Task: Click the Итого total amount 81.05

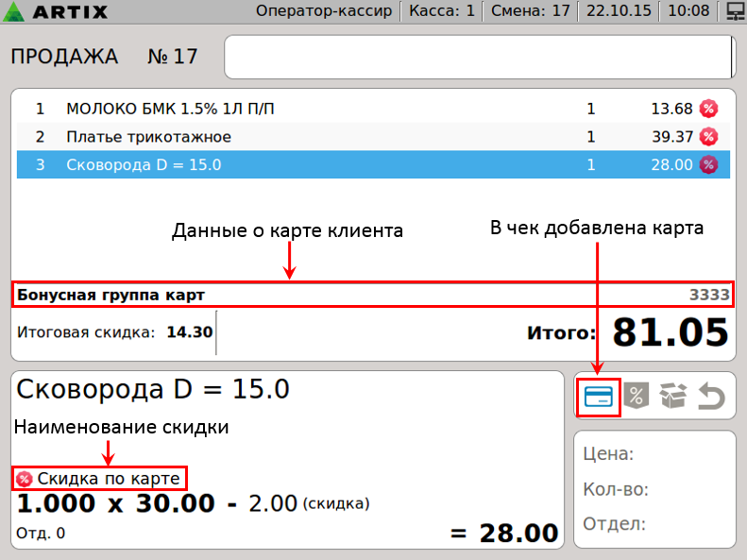Action: tap(671, 332)
